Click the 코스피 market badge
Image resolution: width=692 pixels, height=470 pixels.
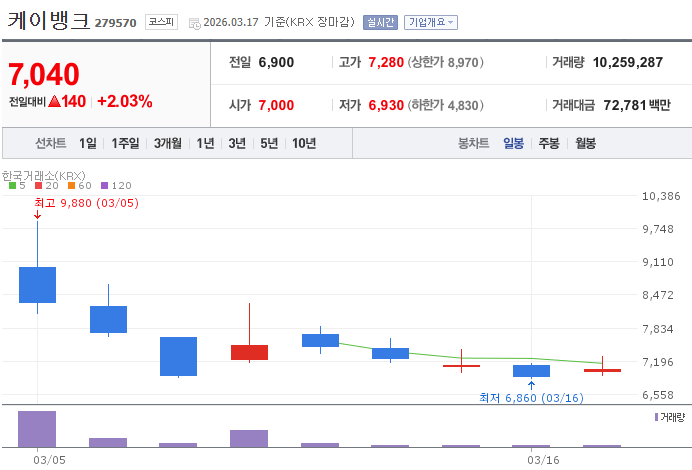(161, 22)
